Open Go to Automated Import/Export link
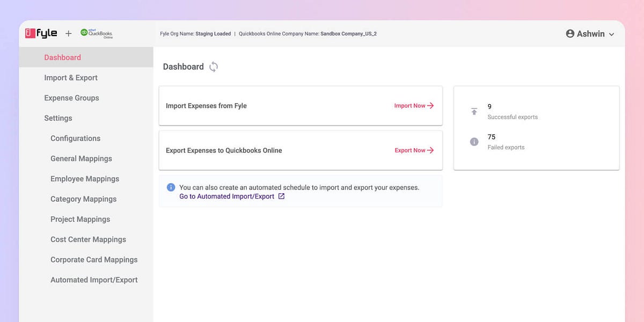The width and height of the screenshot is (644, 322). click(x=226, y=196)
